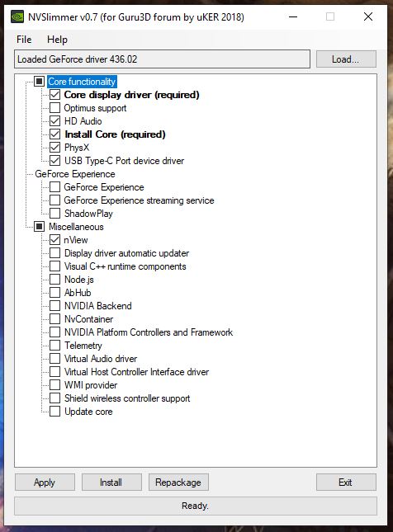Select the 'Node.js' row text
This screenshot has height=532, width=393.
coord(78,280)
